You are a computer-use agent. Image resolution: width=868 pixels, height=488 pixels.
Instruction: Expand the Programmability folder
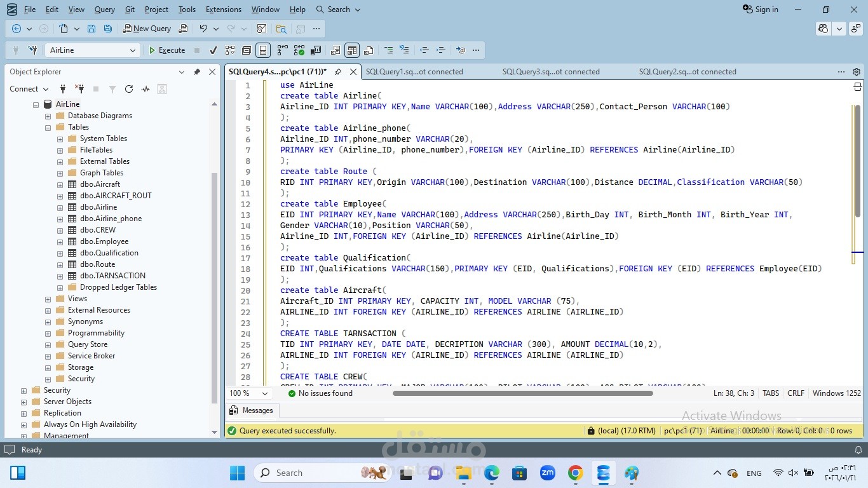[48, 333]
